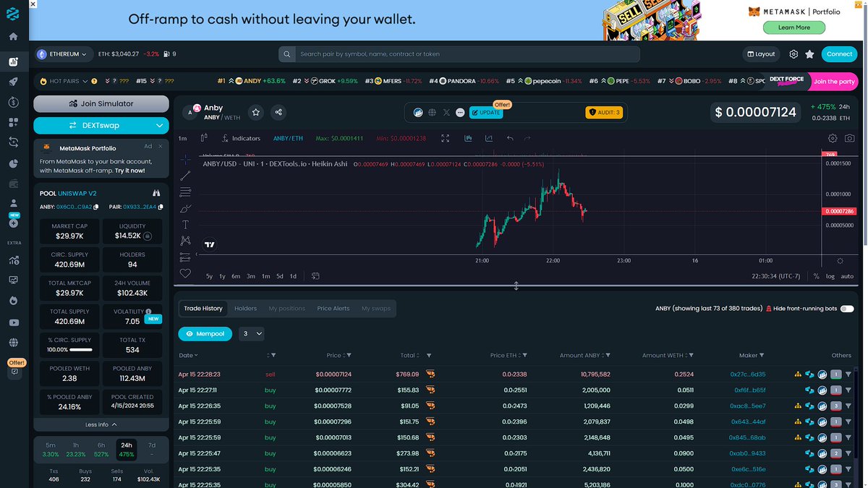This screenshot has height=488, width=868.
Task: Add Anby to favorites with star icon
Action: pos(256,112)
